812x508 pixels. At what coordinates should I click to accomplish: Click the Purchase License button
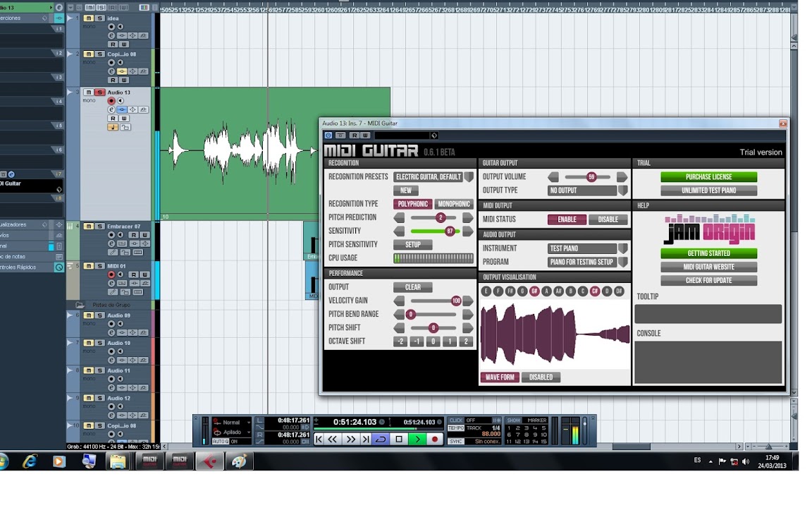coord(708,177)
